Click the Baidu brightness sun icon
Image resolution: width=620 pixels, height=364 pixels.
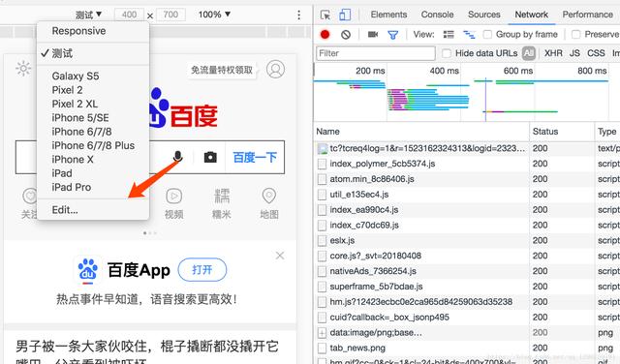pos(23,69)
